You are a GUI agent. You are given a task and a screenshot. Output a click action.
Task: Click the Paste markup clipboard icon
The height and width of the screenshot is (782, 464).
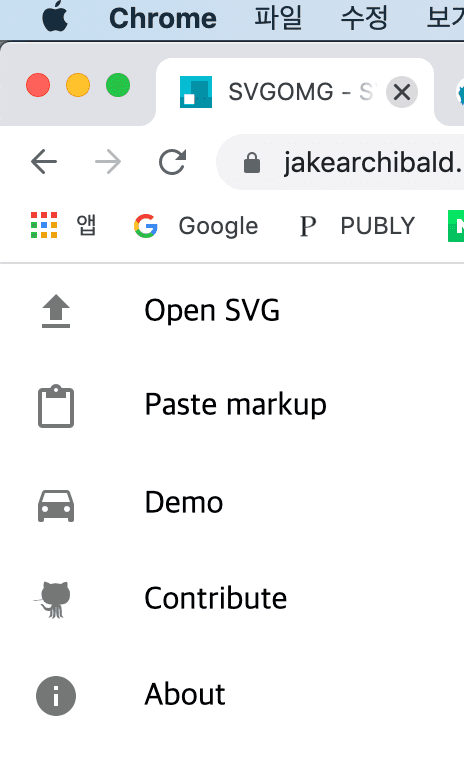coord(56,406)
